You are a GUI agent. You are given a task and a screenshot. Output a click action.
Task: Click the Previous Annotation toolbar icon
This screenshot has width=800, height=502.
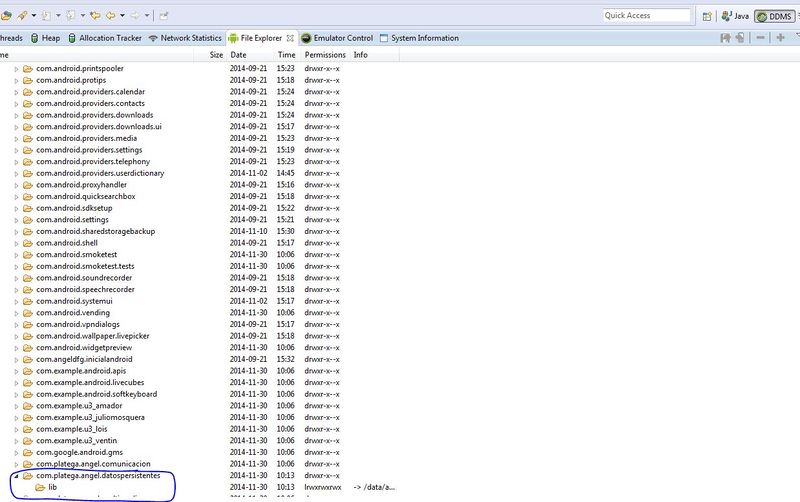[x=71, y=16]
